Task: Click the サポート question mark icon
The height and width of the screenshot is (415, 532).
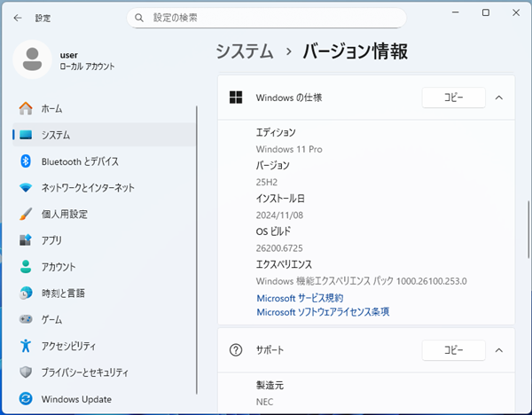Action: [x=236, y=350]
